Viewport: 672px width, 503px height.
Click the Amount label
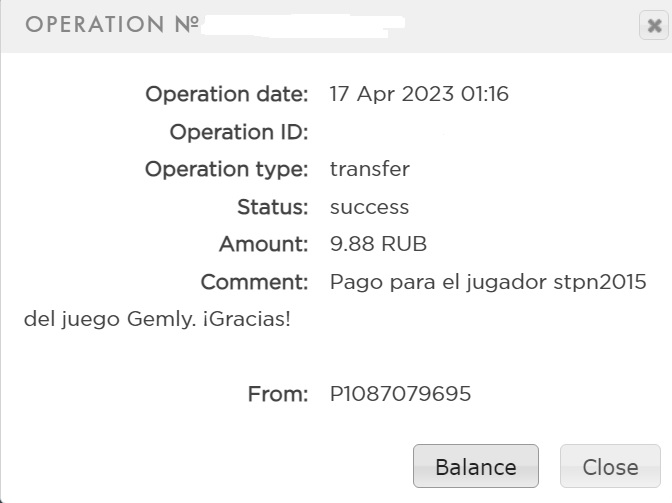(x=263, y=244)
